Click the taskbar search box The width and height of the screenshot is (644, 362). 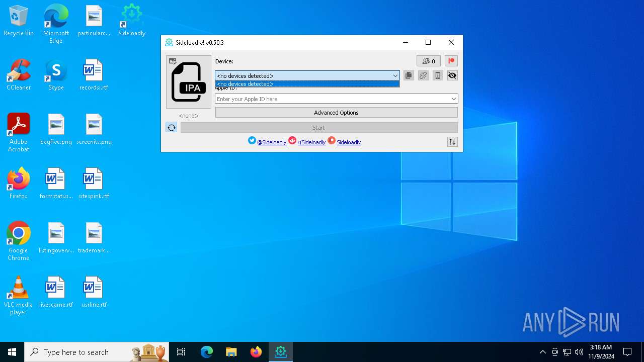[x=97, y=352]
